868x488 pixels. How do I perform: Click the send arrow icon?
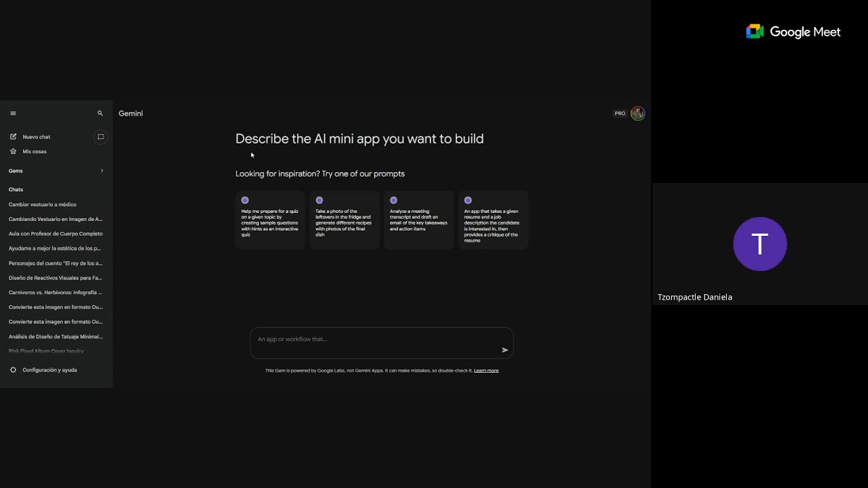tap(505, 350)
